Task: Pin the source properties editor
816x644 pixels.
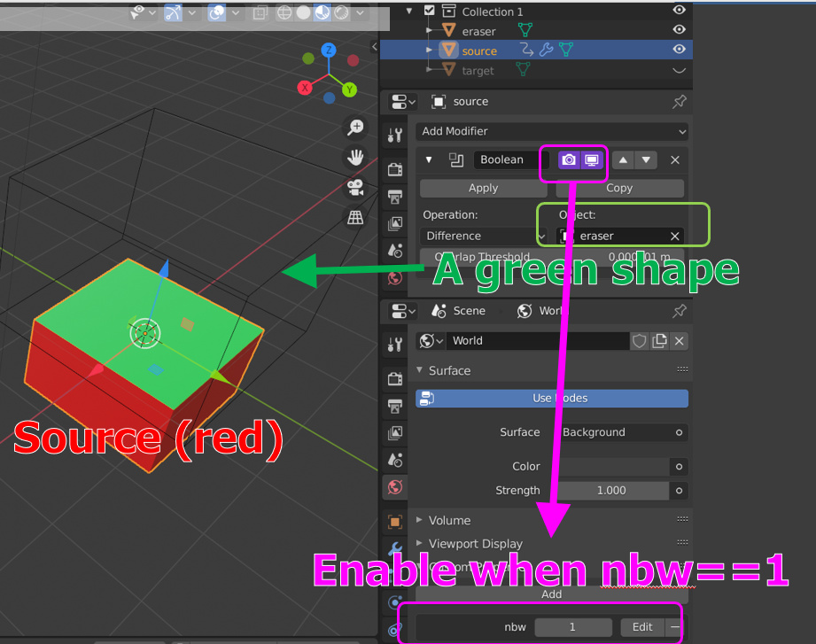Action: [x=680, y=102]
